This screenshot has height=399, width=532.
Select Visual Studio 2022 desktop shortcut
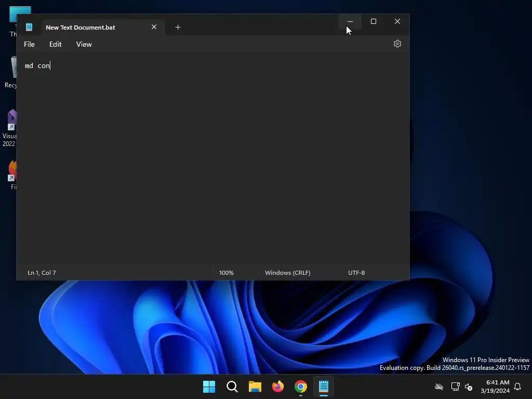(9, 128)
